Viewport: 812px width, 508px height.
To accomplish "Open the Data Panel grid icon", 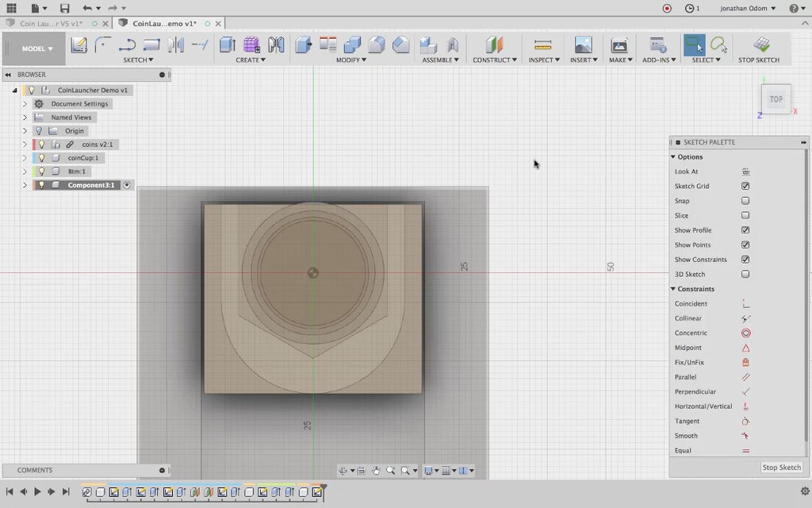I will click(11, 8).
